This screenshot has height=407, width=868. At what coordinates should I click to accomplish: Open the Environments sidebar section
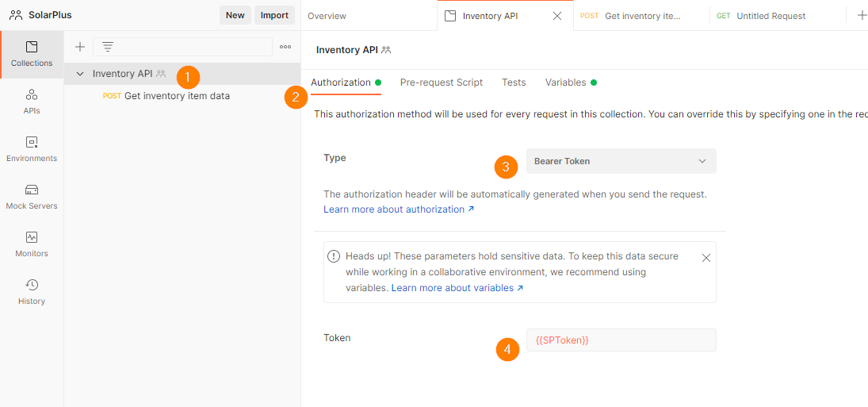click(x=32, y=149)
